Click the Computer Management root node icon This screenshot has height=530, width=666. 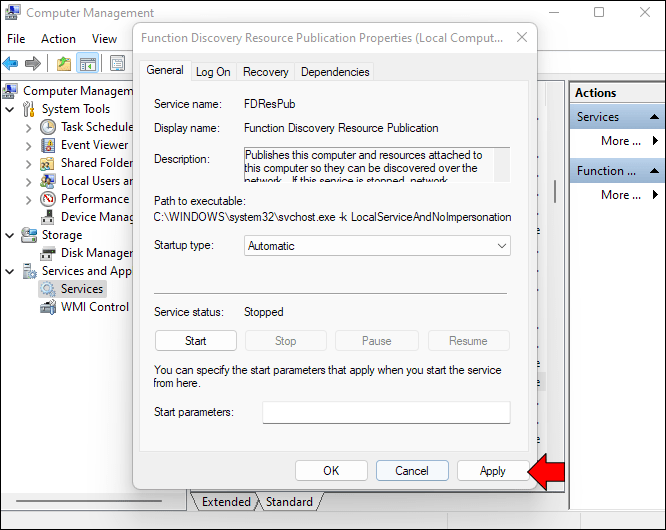(10, 90)
